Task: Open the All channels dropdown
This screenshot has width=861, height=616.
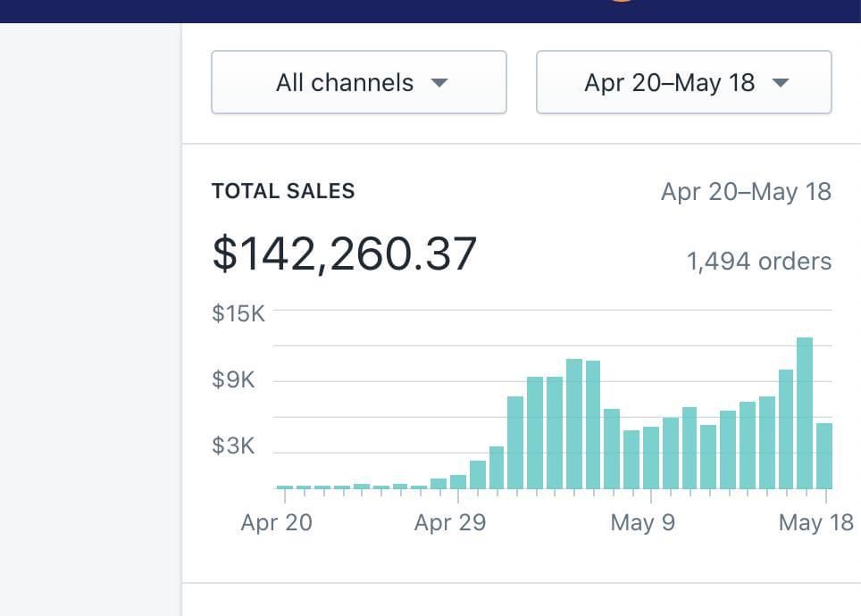Action: pos(358,82)
